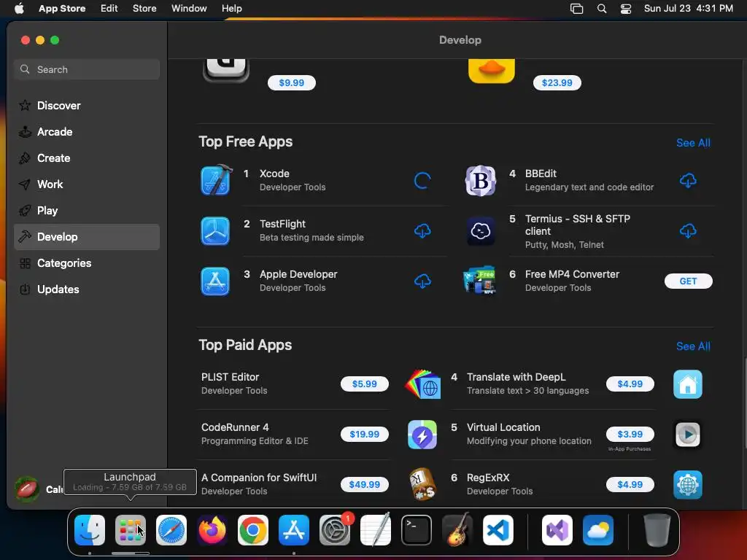The height and width of the screenshot is (560, 747).
Task: Go to the Categories section
Action: coord(87,262)
